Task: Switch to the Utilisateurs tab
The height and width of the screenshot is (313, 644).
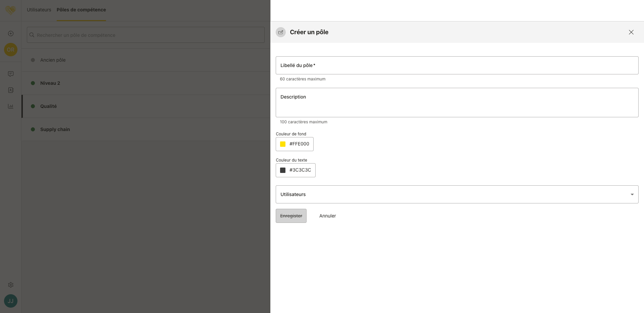Action: (x=39, y=10)
